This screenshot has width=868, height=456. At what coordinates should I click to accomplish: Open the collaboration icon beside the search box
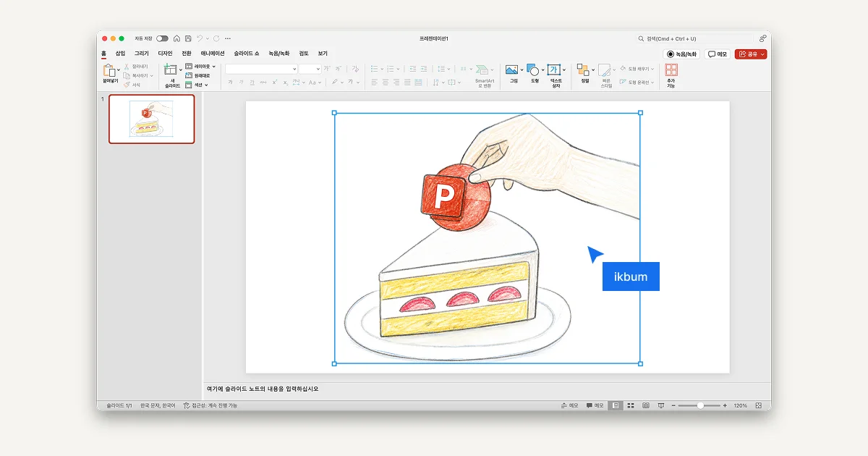click(x=762, y=38)
